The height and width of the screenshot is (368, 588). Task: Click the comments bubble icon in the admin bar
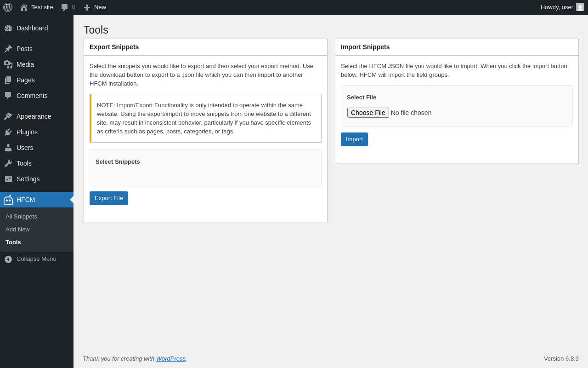coord(65,7)
